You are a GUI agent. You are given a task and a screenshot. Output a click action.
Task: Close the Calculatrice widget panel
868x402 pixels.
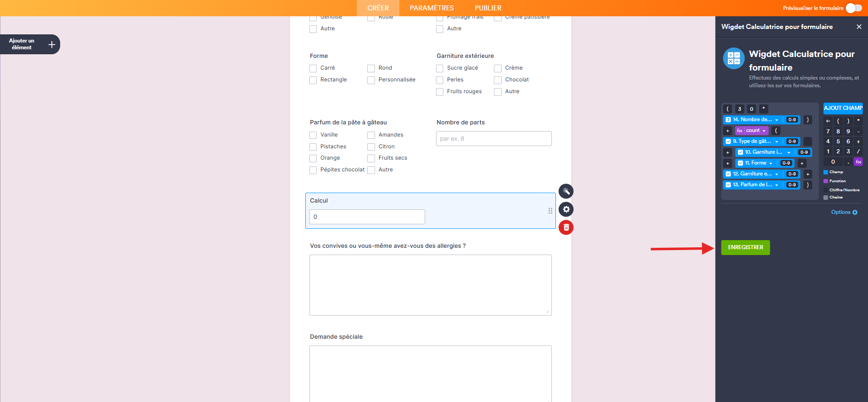click(859, 27)
